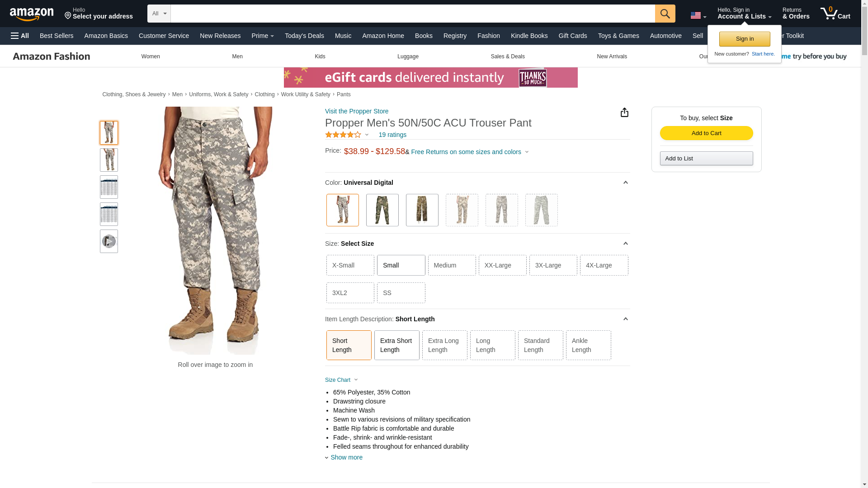Select the second camouflage color swatch
The image size is (868, 488).
click(x=382, y=210)
